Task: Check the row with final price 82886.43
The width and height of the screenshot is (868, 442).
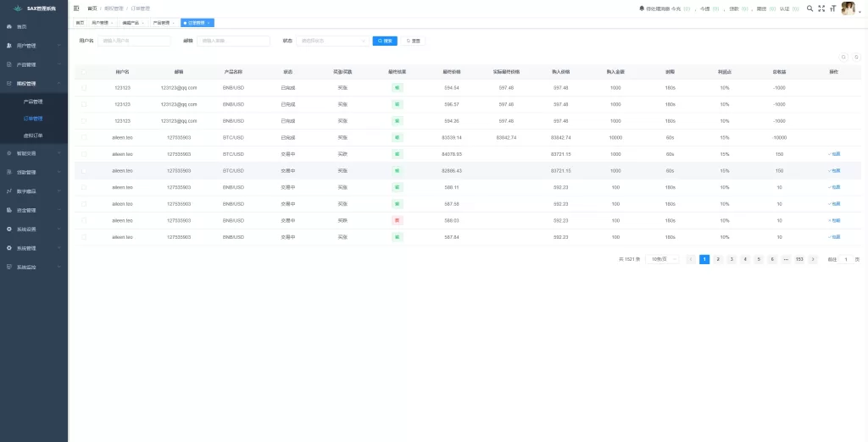Action: [84, 170]
